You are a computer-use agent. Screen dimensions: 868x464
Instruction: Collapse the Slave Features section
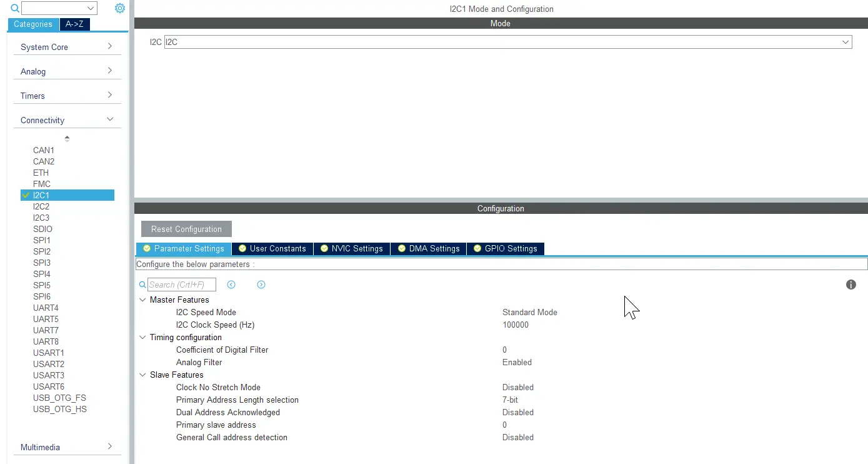click(142, 375)
